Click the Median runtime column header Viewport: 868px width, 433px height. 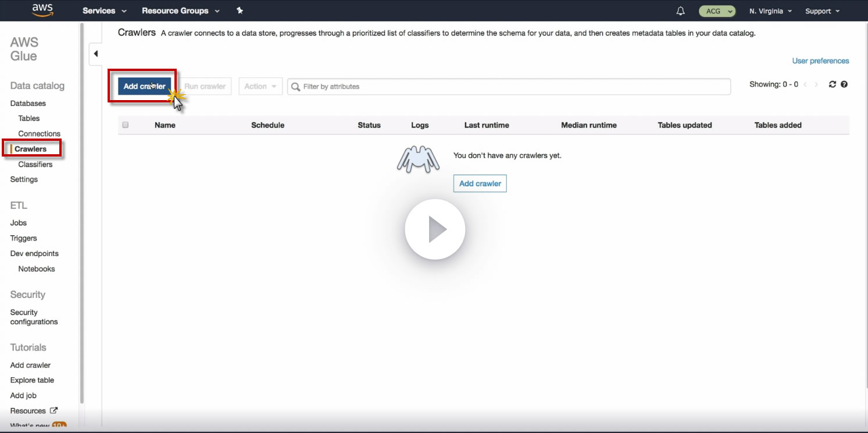point(589,125)
